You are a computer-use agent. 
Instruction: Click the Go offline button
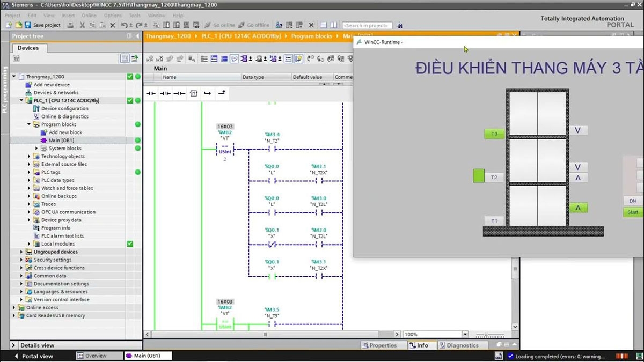254,25
